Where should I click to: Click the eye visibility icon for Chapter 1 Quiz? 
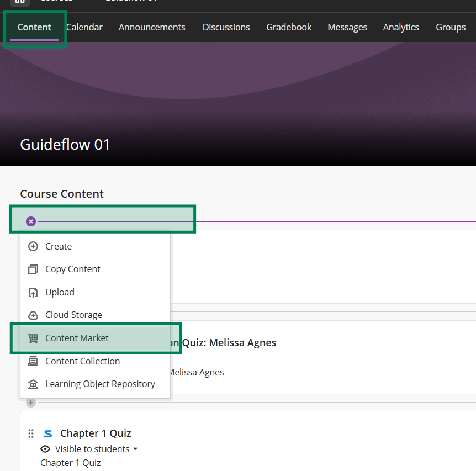pyautogui.click(x=46, y=449)
